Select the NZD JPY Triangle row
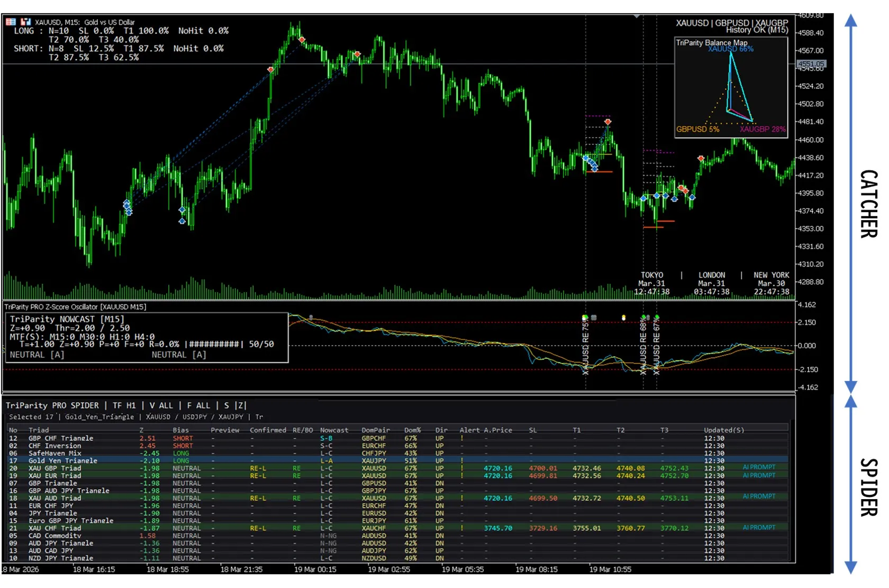The height and width of the screenshot is (588, 889). point(397,558)
